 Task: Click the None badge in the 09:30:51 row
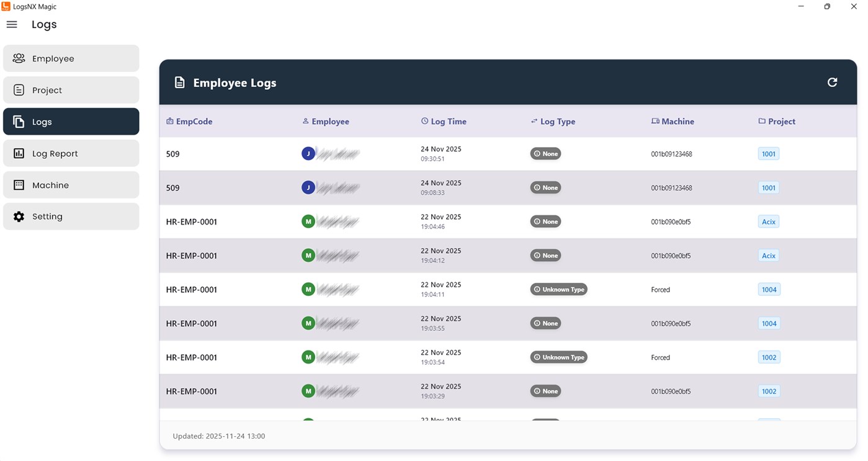[x=545, y=154]
